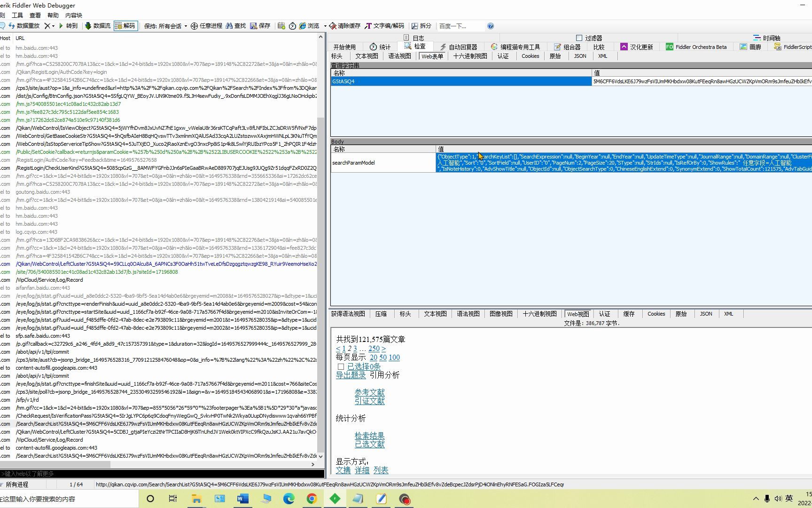Select the searchParamModel body row
This screenshot has width=812, height=508.
pos(571,163)
